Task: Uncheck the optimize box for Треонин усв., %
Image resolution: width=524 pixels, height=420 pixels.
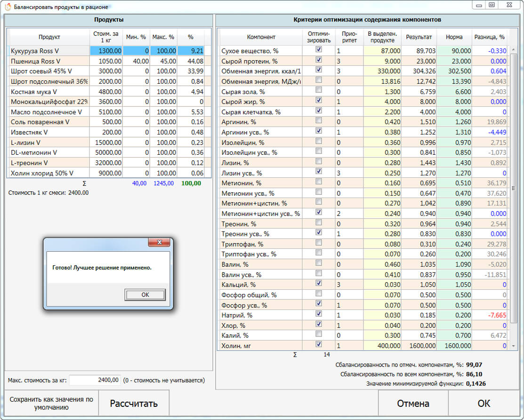Action: [319, 232]
